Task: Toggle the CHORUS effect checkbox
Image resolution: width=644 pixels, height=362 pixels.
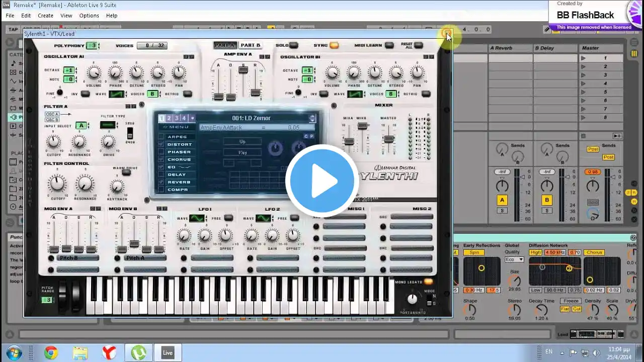Action: click(162, 159)
